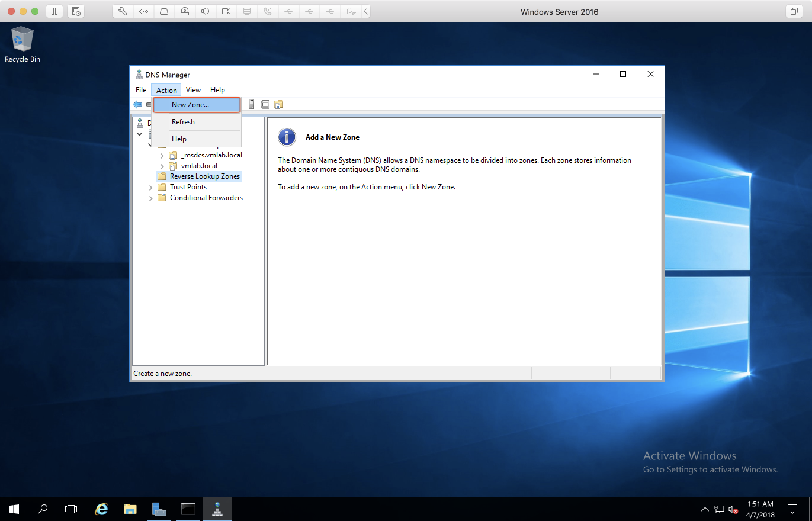812x521 pixels.
Task: Click the server icon in DNS Manager toolbar
Action: [252, 105]
